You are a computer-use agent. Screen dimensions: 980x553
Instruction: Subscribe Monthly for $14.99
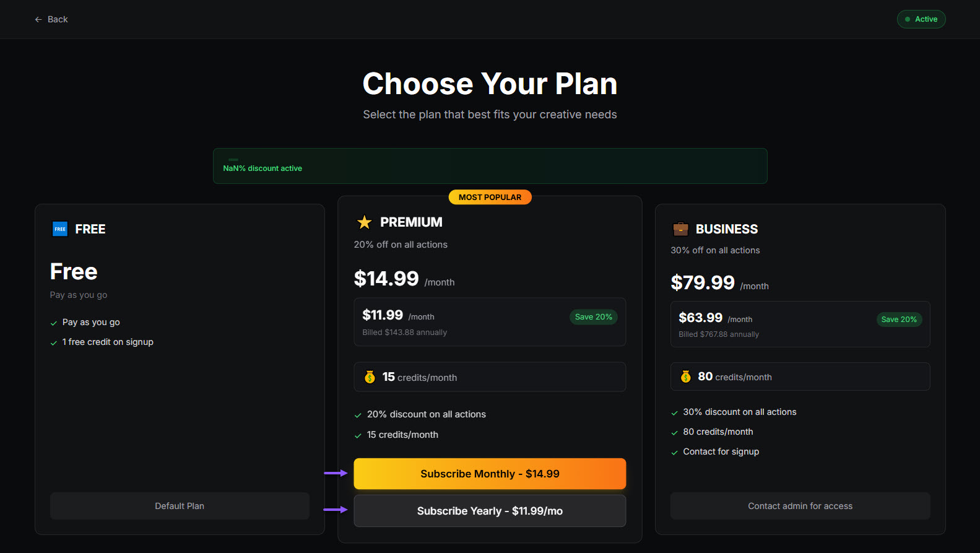click(490, 474)
